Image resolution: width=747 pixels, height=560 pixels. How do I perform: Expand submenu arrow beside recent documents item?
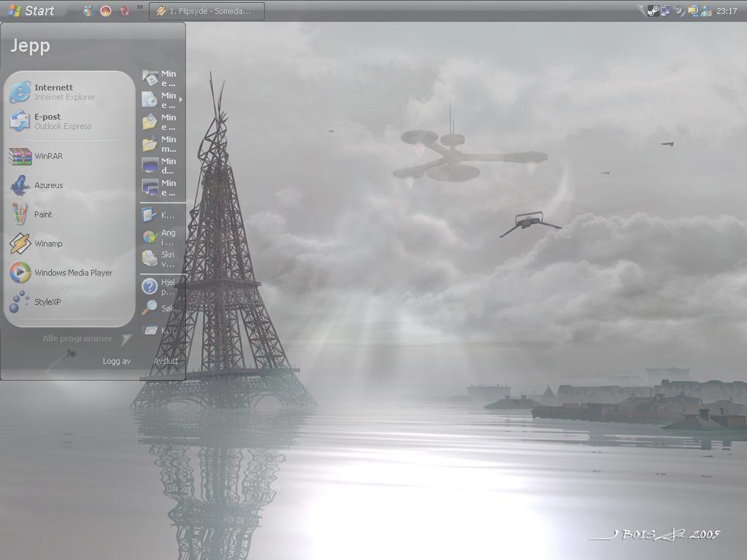181,99
